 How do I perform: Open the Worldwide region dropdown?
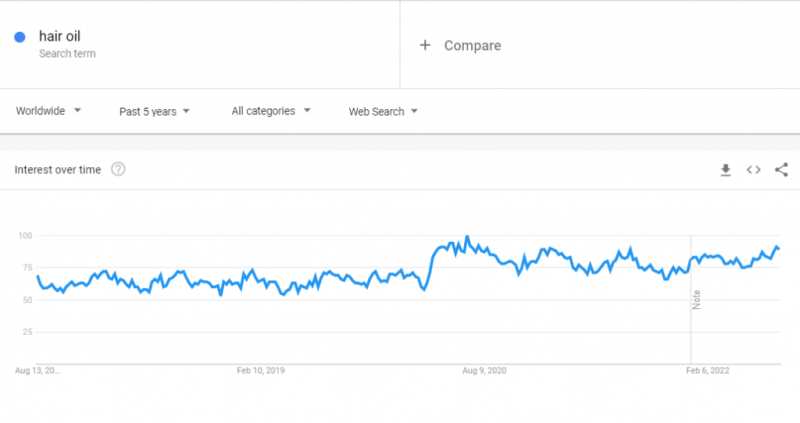coord(49,111)
